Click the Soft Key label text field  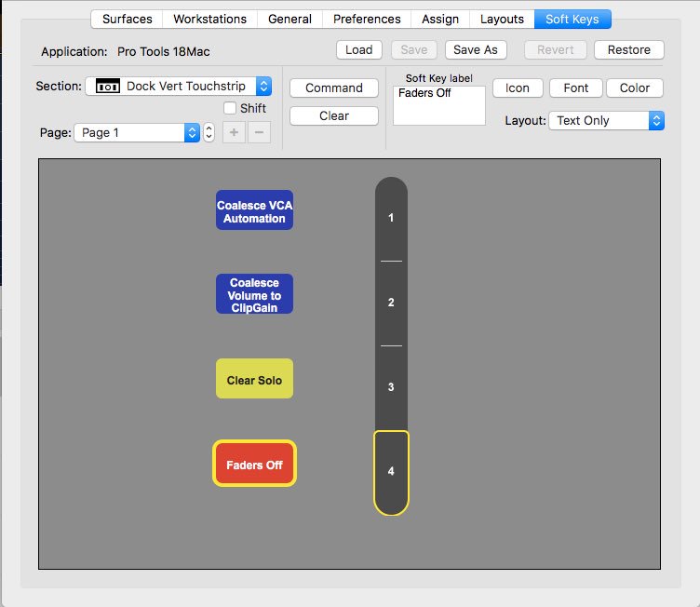[439, 106]
